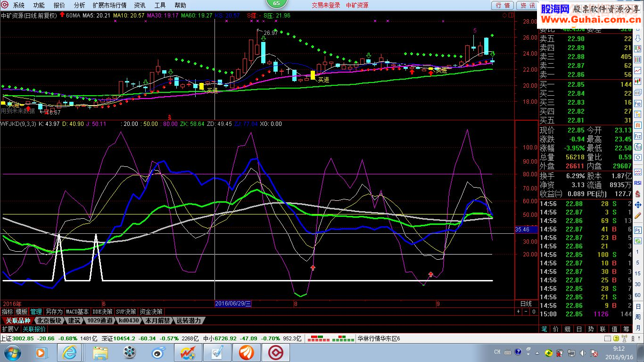Click the wavy indicator-lines icon in sidebar

click(x=638, y=172)
